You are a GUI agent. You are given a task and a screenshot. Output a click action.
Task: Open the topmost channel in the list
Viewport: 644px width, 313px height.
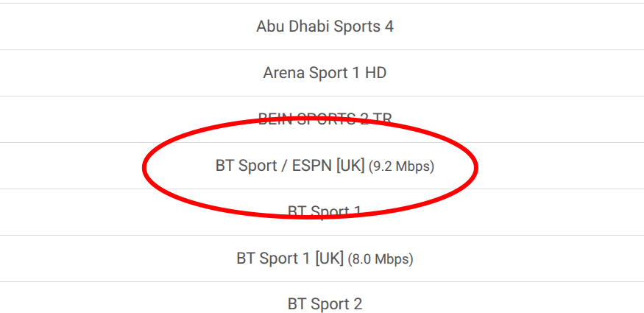pyautogui.click(x=325, y=27)
